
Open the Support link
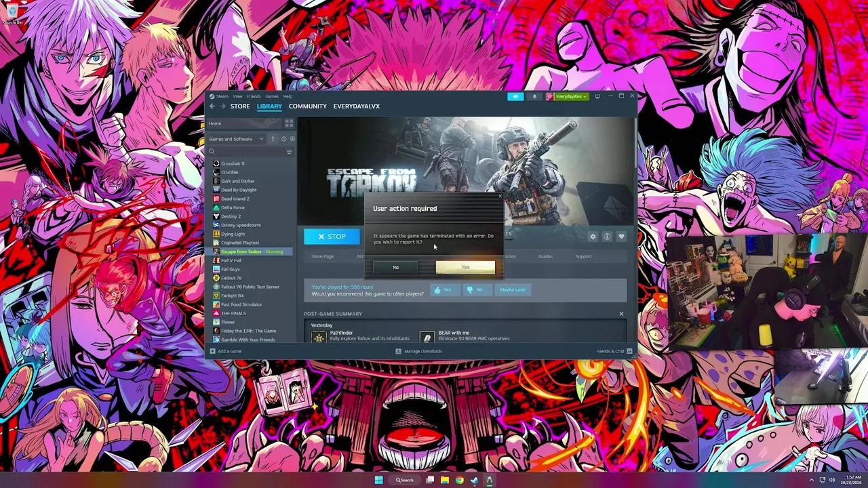(583, 257)
